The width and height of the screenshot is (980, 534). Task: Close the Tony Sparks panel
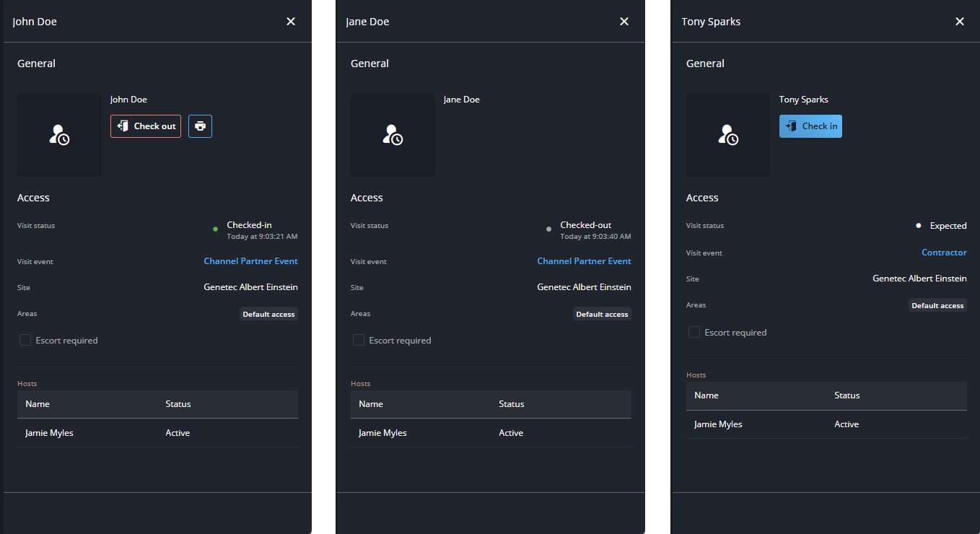tap(960, 22)
